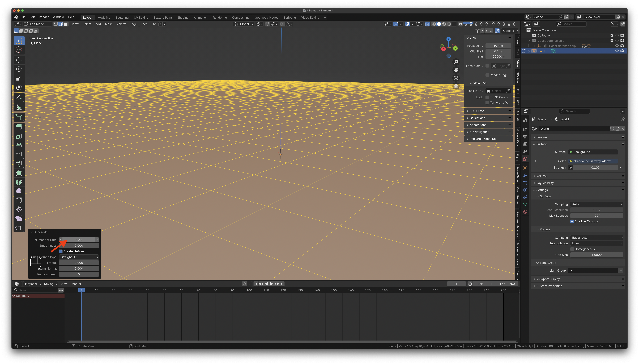The image size is (639, 364).
Task: Toggle the camera view icon
Action: pos(456,78)
